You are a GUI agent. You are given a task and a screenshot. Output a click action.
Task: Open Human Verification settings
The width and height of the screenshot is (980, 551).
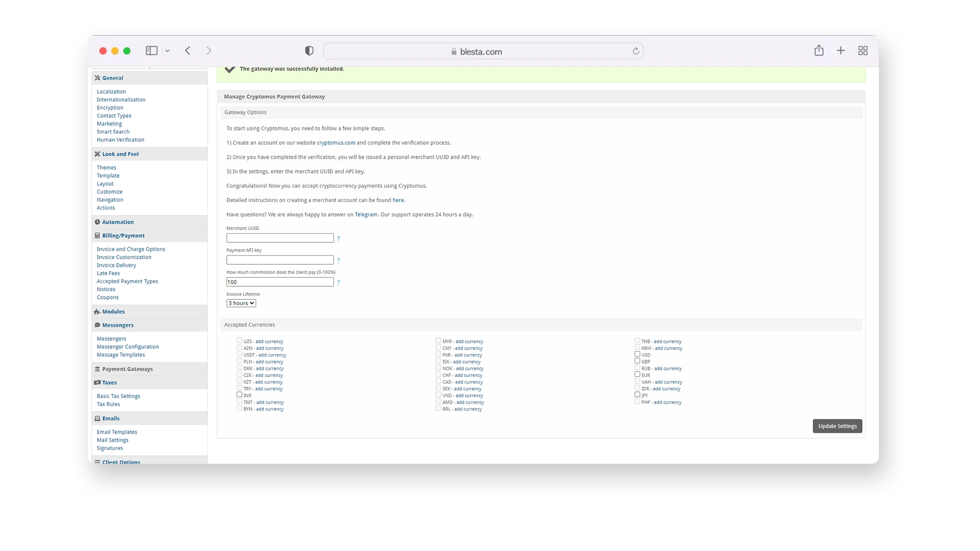click(x=120, y=140)
